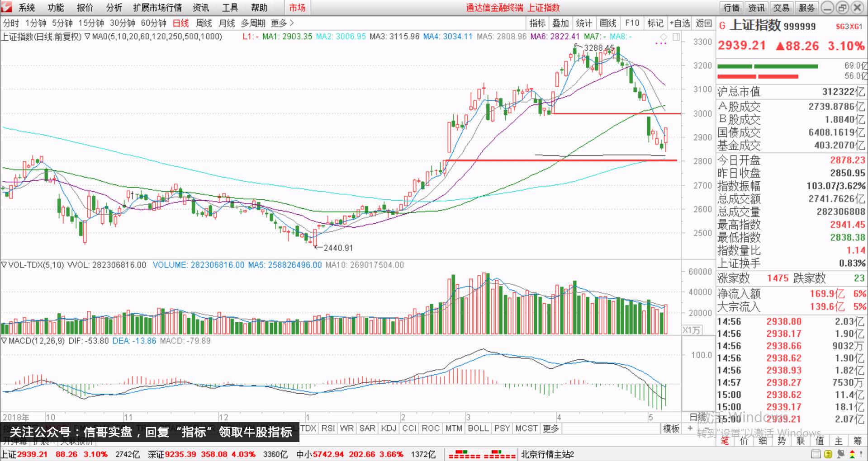Open 更多 indicators list at bottom tabs
Image resolution: width=868 pixels, height=461 pixels.
point(550,428)
